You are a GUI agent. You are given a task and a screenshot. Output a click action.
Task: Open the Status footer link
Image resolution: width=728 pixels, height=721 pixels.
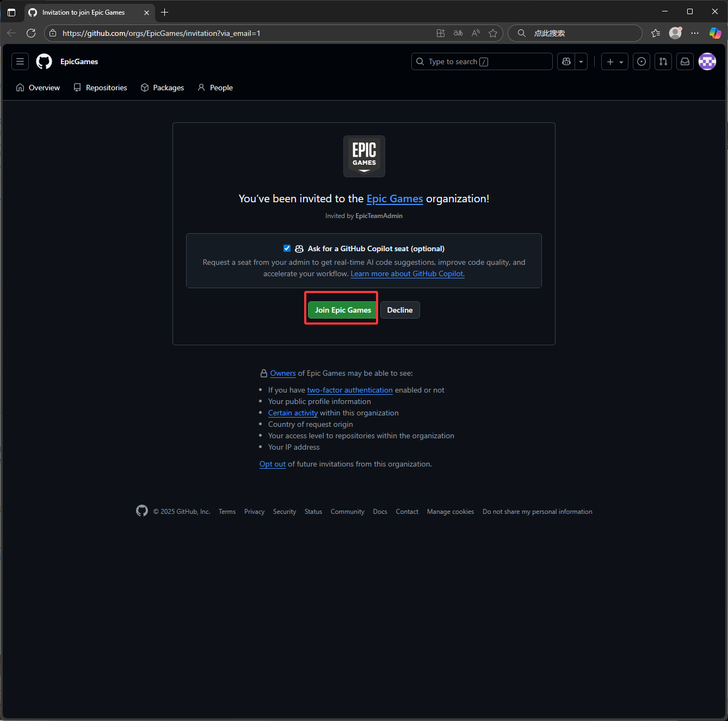click(x=313, y=512)
